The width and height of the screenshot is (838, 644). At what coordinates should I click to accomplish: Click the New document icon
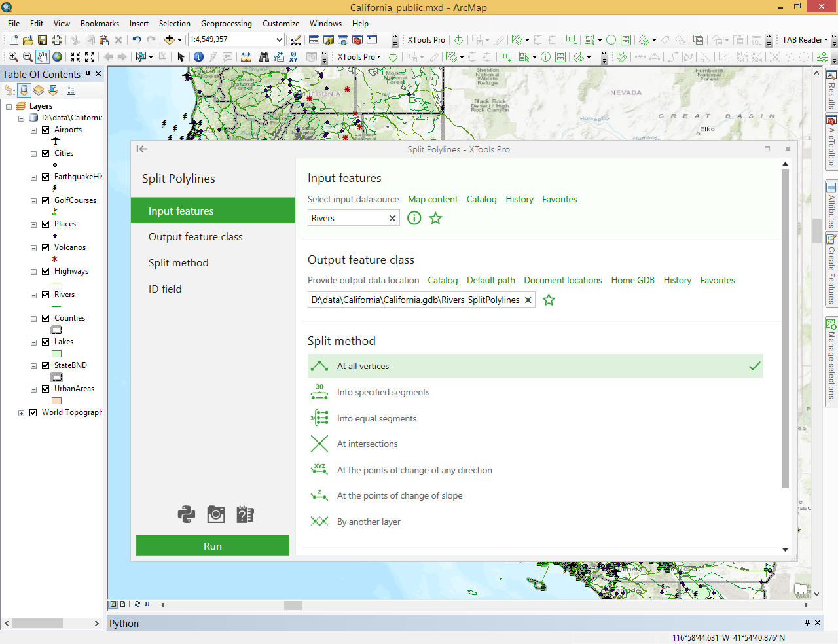14,40
